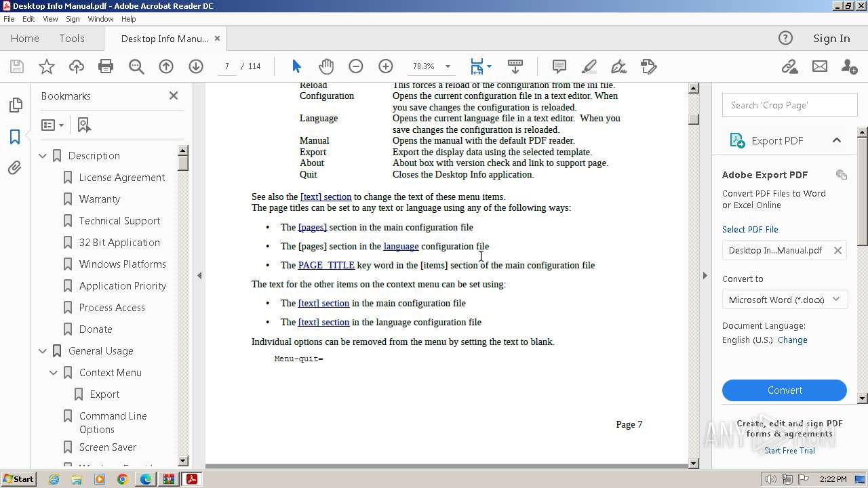Screen dimensions: 868x488
Task: Open the attachments paperclip panel
Action: point(15,167)
